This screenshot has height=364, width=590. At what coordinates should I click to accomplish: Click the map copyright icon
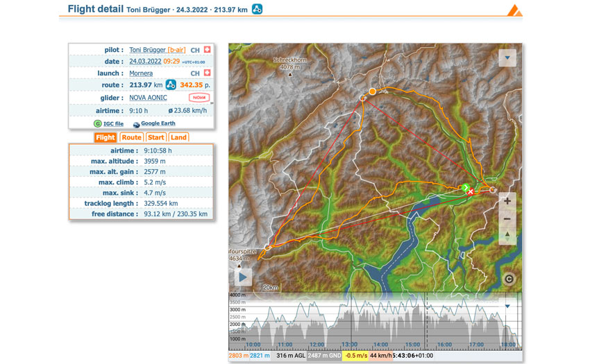509,279
